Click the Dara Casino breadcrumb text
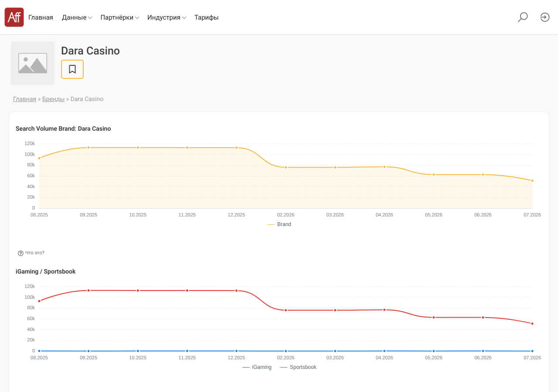Screen dimensions: 558x392 (x=87, y=99)
